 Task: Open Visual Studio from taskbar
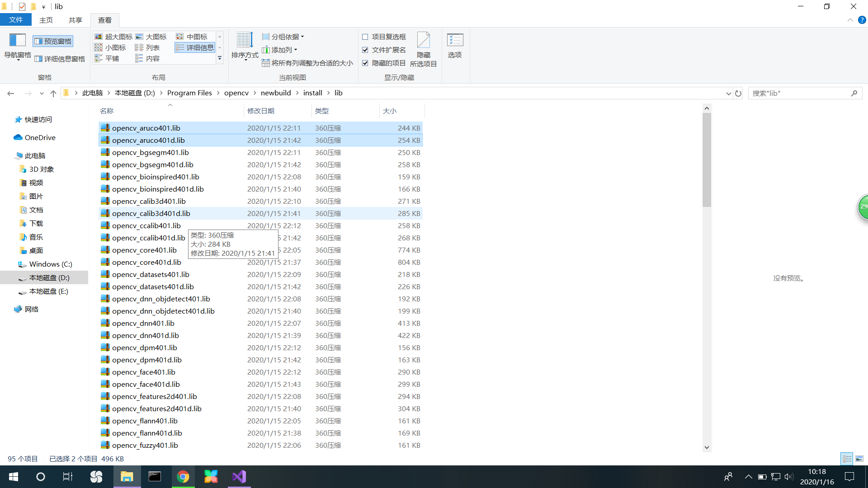pos(239,477)
